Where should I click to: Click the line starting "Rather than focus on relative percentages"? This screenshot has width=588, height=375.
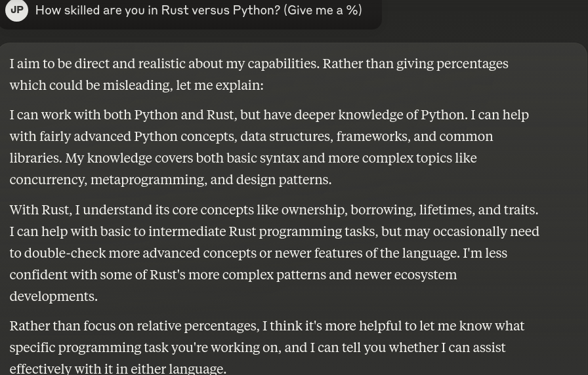pos(267,326)
